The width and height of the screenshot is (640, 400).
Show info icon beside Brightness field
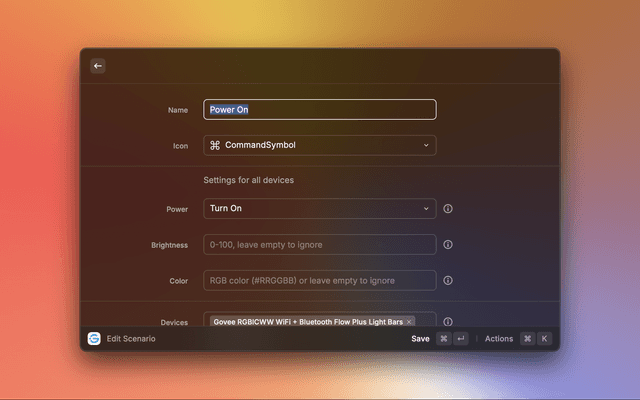click(448, 245)
